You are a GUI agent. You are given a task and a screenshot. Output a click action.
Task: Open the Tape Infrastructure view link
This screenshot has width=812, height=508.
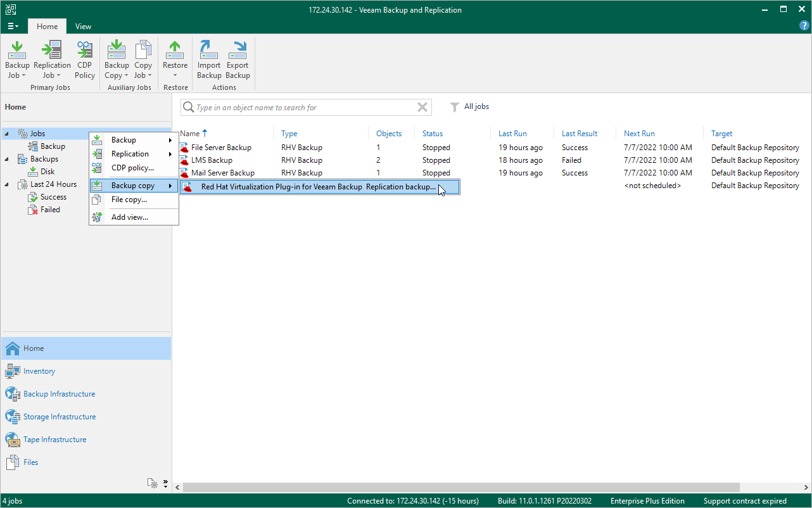55,440
